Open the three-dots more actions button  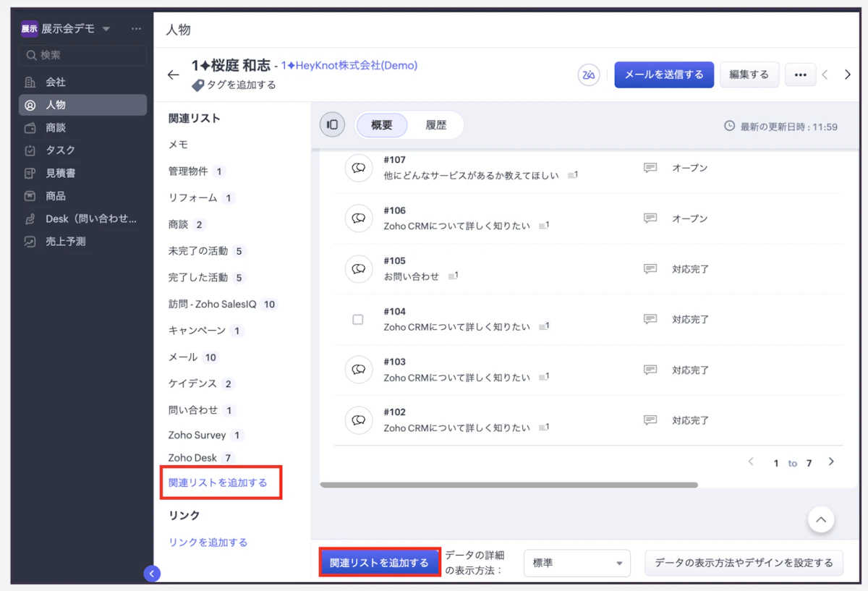click(x=800, y=75)
